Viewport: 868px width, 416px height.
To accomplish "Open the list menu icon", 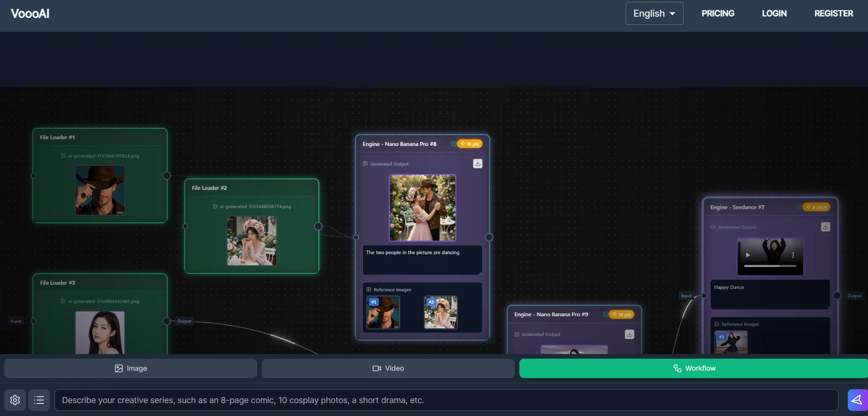I will tap(39, 400).
